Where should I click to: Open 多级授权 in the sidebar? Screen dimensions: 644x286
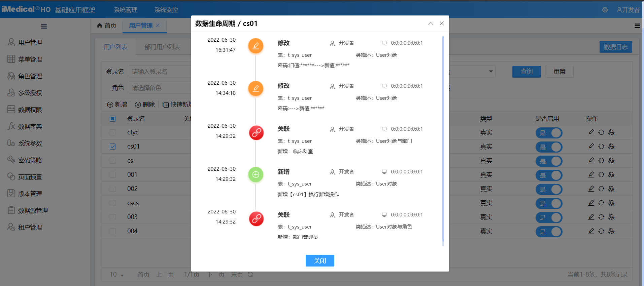[x=25, y=93]
